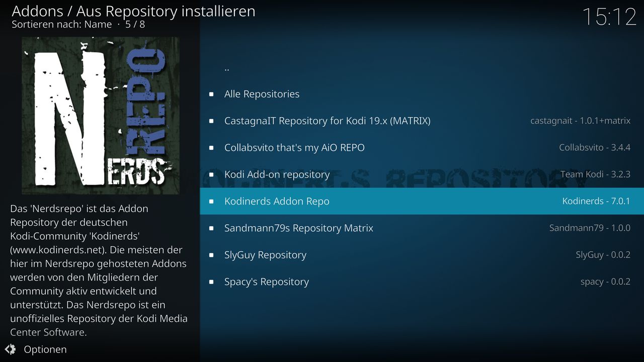Open Alle Repositories entry

(x=422, y=94)
